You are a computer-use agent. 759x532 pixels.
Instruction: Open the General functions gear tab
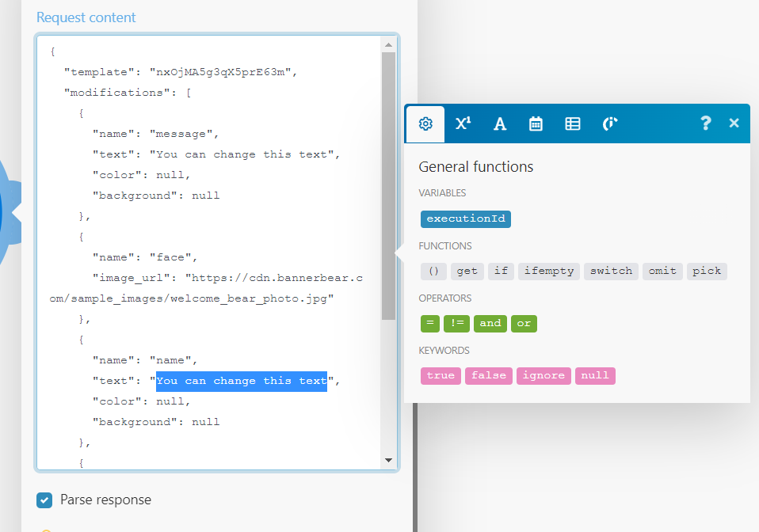pyautogui.click(x=425, y=123)
